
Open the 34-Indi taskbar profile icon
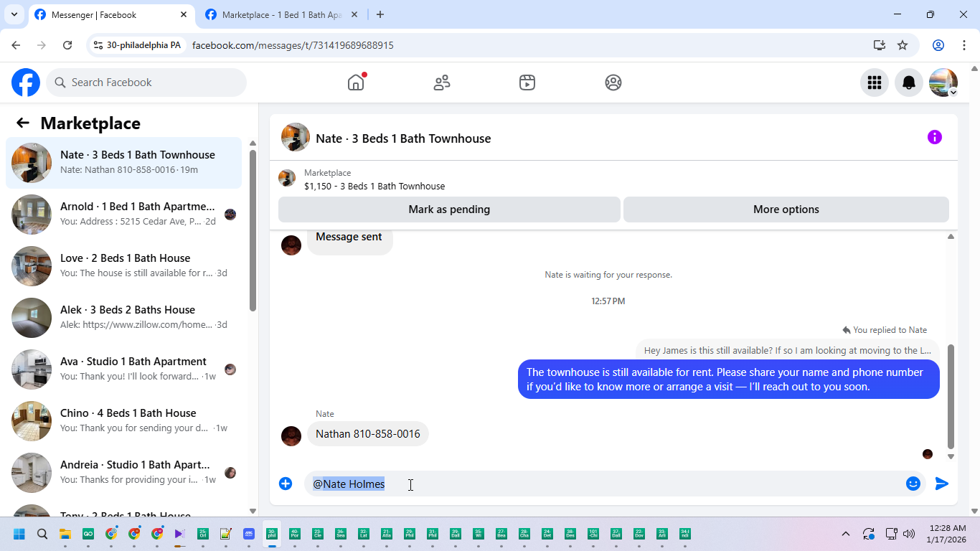pos(685,534)
